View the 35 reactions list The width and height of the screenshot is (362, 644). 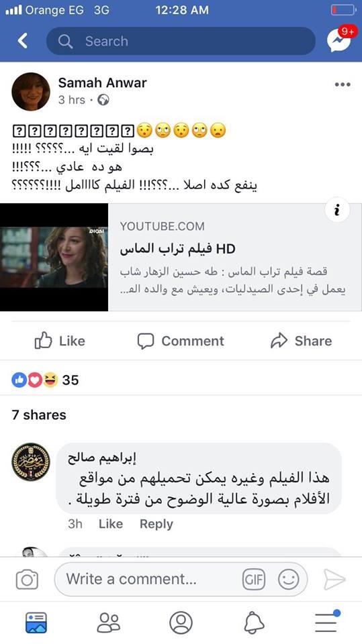pos(45,380)
